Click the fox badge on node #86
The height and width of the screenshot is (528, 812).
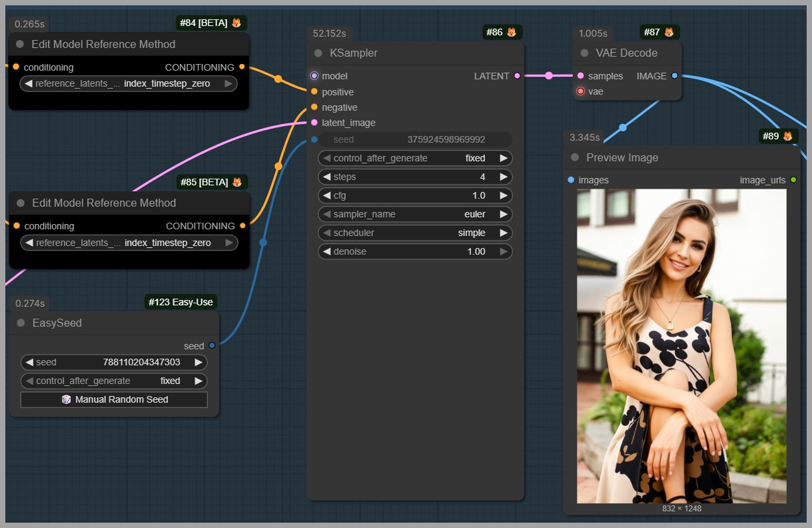click(x=512, y=32)
